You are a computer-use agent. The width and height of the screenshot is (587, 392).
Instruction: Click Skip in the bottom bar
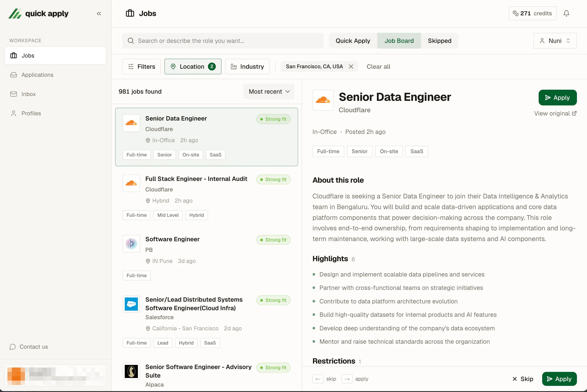pos(522,379)
